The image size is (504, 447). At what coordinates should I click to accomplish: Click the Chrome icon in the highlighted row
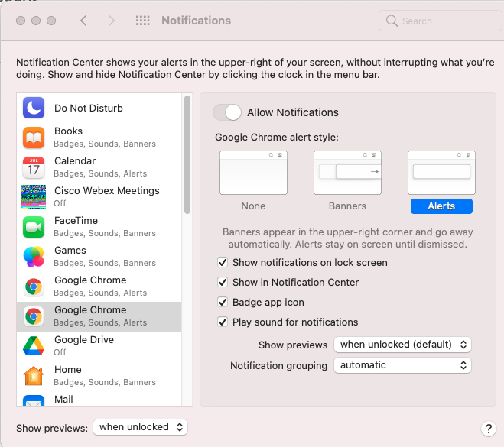(x=34, y=316)
